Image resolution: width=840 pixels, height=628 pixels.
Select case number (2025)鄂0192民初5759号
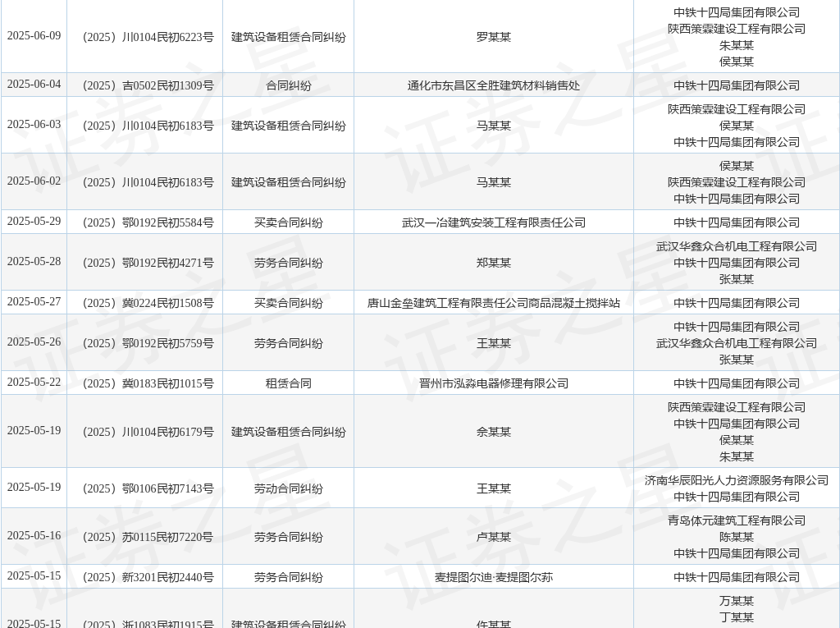tap(148, 343)
